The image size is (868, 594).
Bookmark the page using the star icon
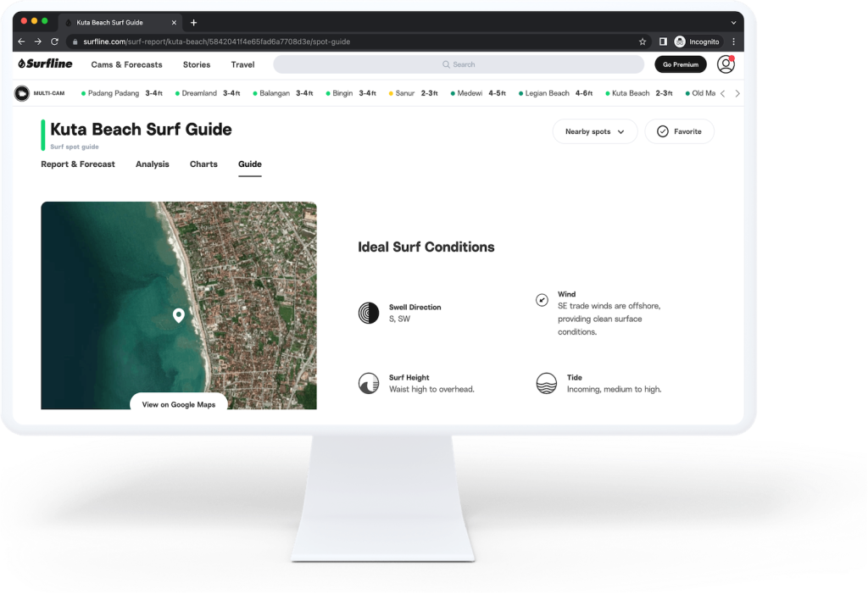tap(643, 40)
